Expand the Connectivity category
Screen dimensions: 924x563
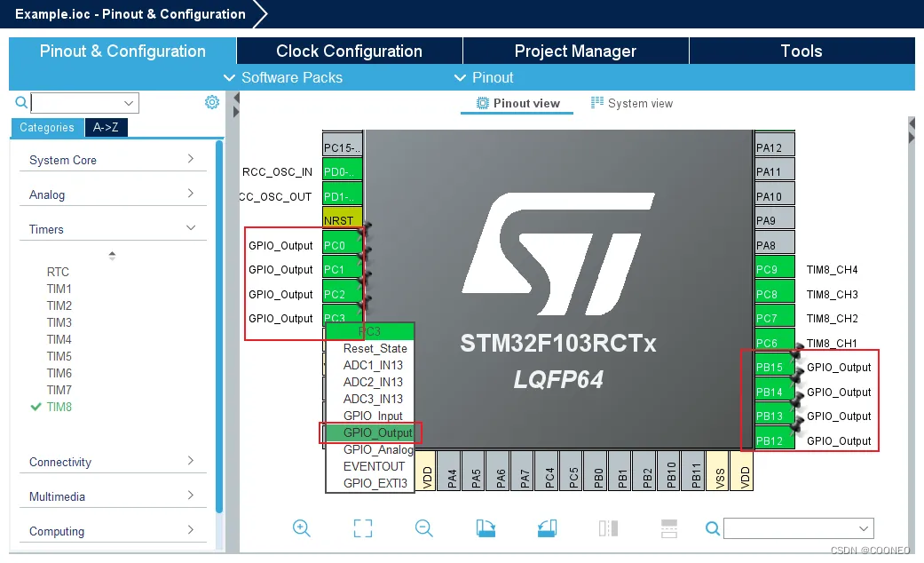pos(113,462)
